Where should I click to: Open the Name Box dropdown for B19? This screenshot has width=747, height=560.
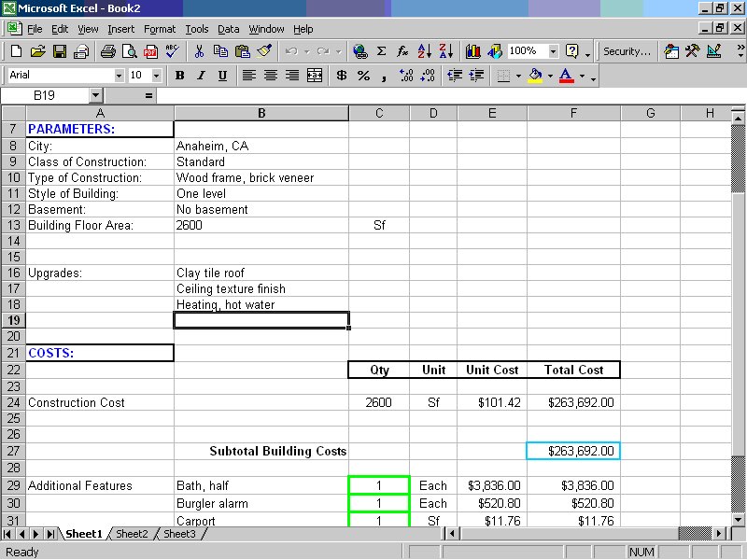[x=96, y=96]
